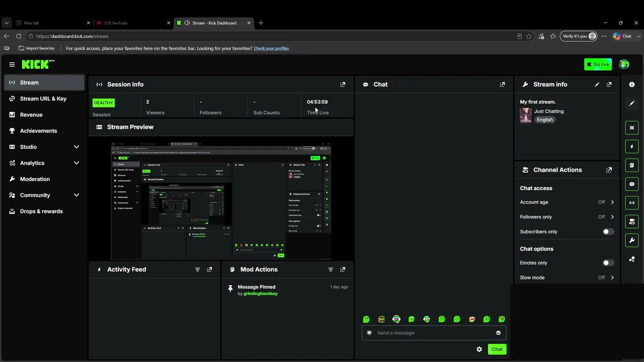Click the pencil icon in right rail
The width and height of the screenshot is (644, 362).
pos(632,104)
